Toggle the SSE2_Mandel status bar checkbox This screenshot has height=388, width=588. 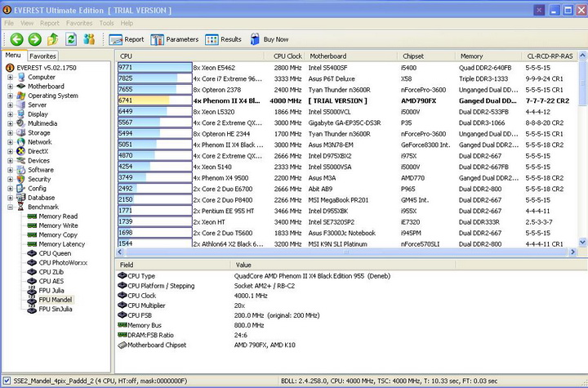[7, 381]
